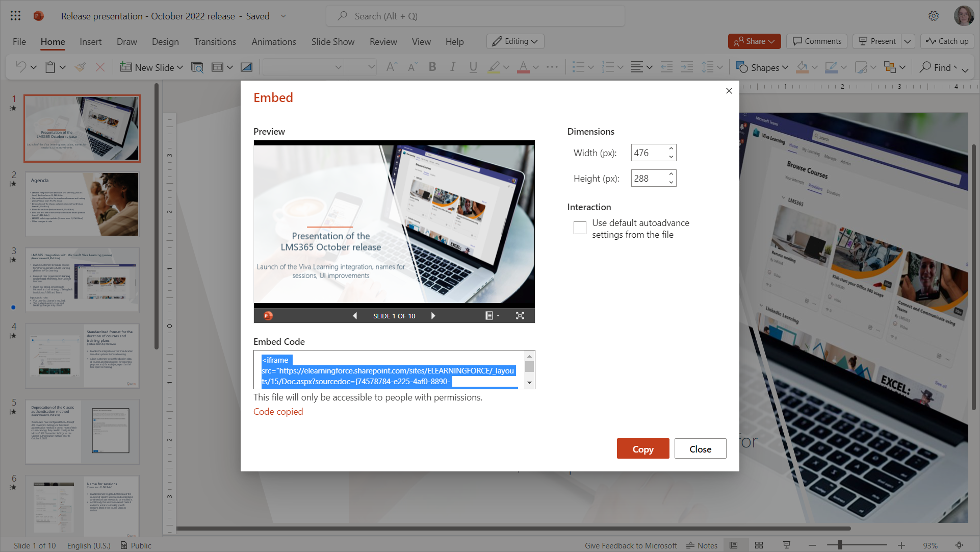The width and height of the screenshot is (980, 552).
Task: Click fullscreen icon in preview bar
Action: 520,316
